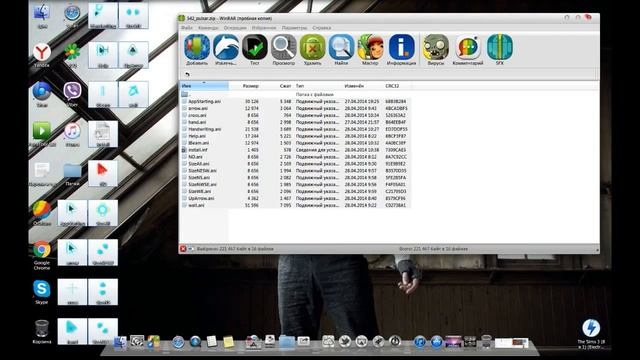
Task: Click the Добавить toolbar icon
Action: click(197, 49)
